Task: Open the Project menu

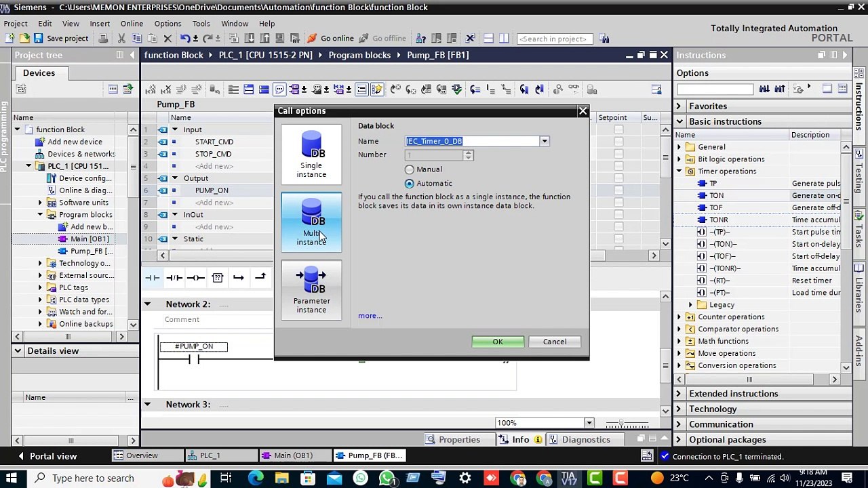Action: pos(16,24)
